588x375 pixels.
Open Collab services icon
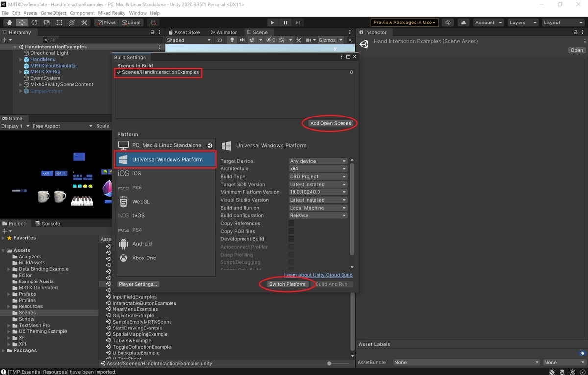(448, 23)
